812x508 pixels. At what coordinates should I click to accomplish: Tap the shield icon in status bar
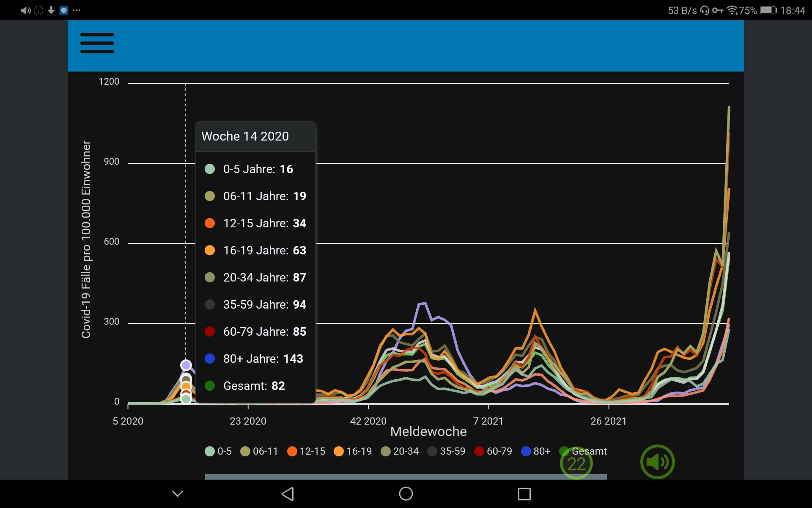[x=64, y=11]
